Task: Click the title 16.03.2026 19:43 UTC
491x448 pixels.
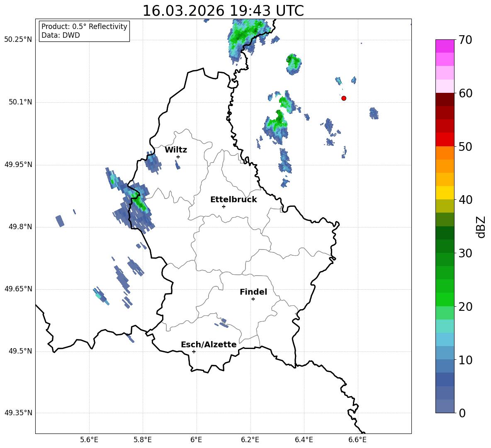Action: click(x=223, y=11)
